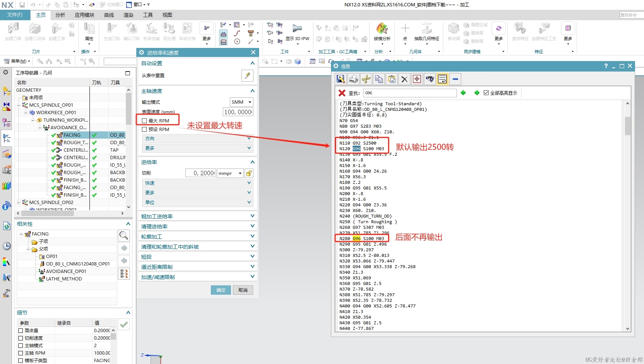644x364 pixels.
Task: Click the 信息 window vertical scrollbar thumb
Action: click(x=628, y=125)
